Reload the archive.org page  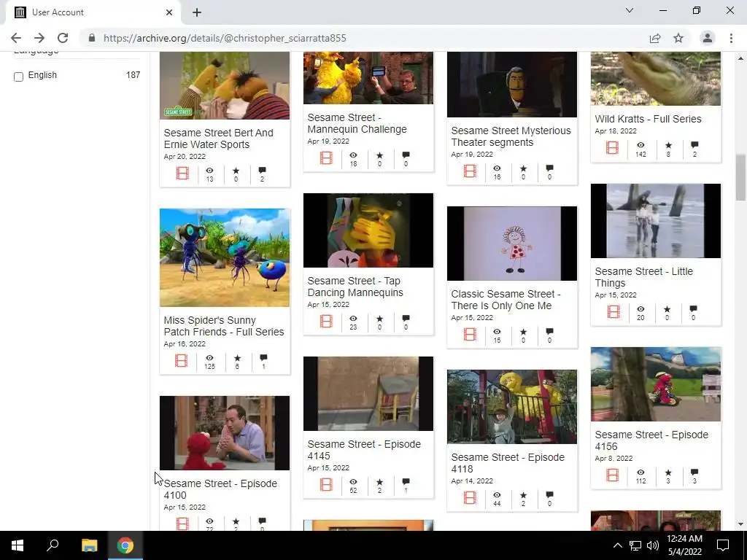(63, 38)
